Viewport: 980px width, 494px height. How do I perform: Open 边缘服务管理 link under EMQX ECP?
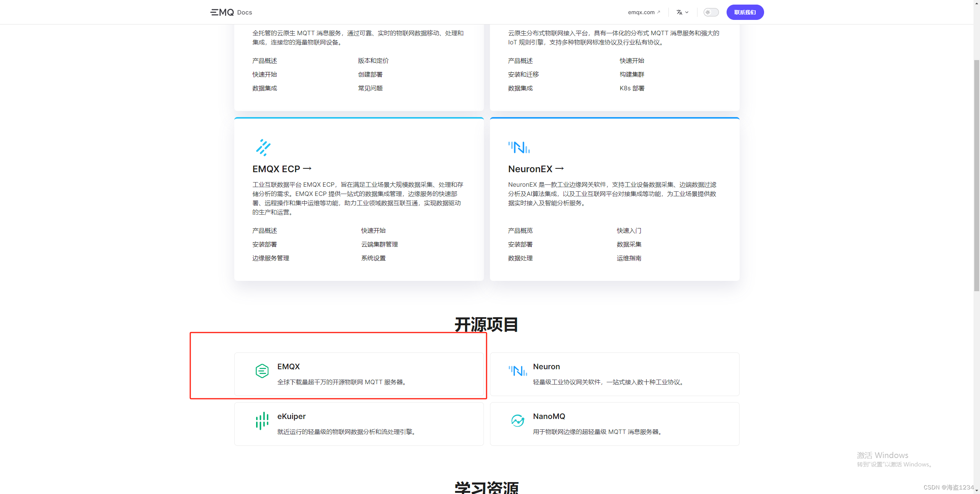tap(271, 258)
